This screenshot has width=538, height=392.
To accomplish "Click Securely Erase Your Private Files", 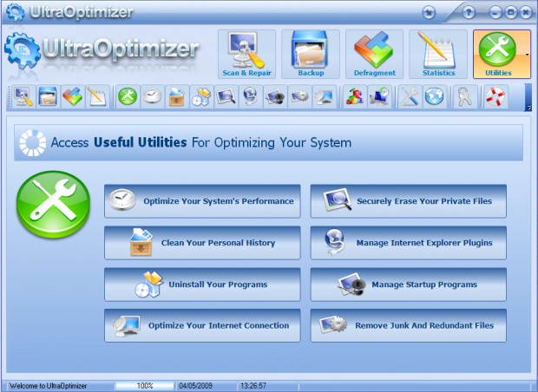I will click(x=409, y=201).
